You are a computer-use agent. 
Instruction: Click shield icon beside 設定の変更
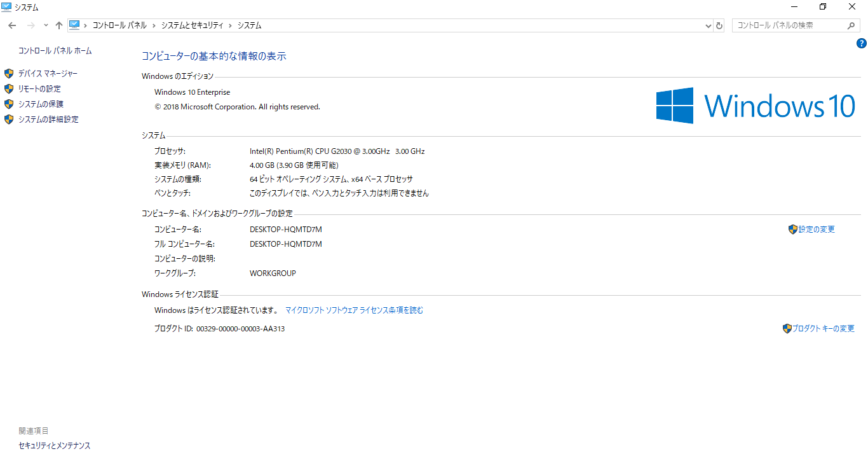click(x=793, y=230)
